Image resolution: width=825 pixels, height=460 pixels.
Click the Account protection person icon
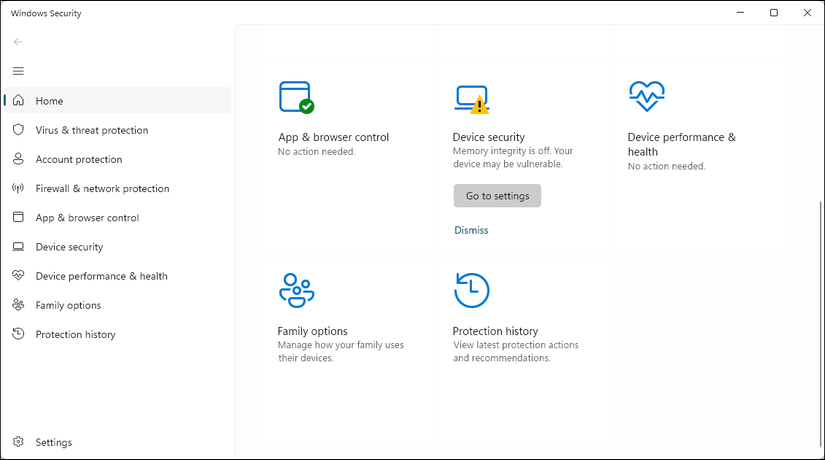pos(18,159)
